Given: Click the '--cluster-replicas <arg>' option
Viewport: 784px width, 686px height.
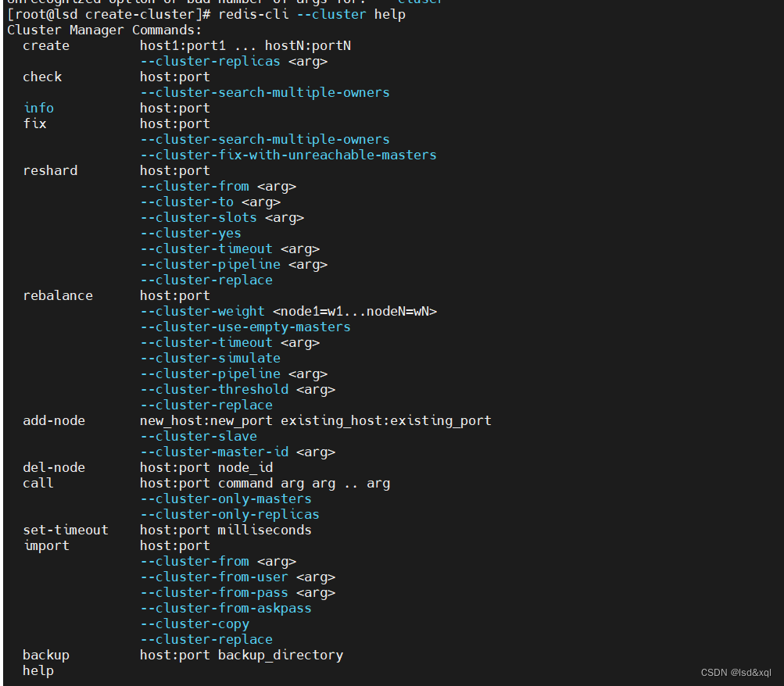Looking at the screenshot, I should point(234,62).
